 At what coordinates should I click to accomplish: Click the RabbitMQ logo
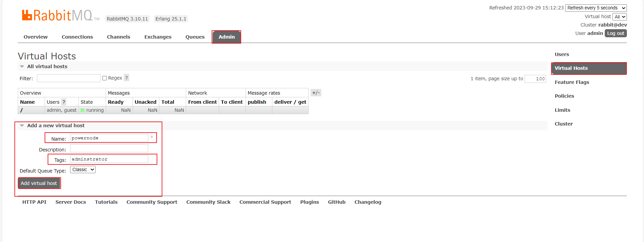tap(61, 15)
